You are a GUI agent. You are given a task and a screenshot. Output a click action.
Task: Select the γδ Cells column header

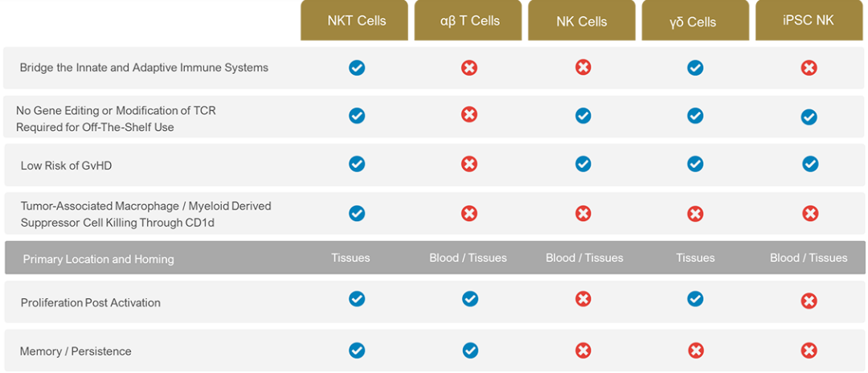pyautogui.click(x=695, y=20)
